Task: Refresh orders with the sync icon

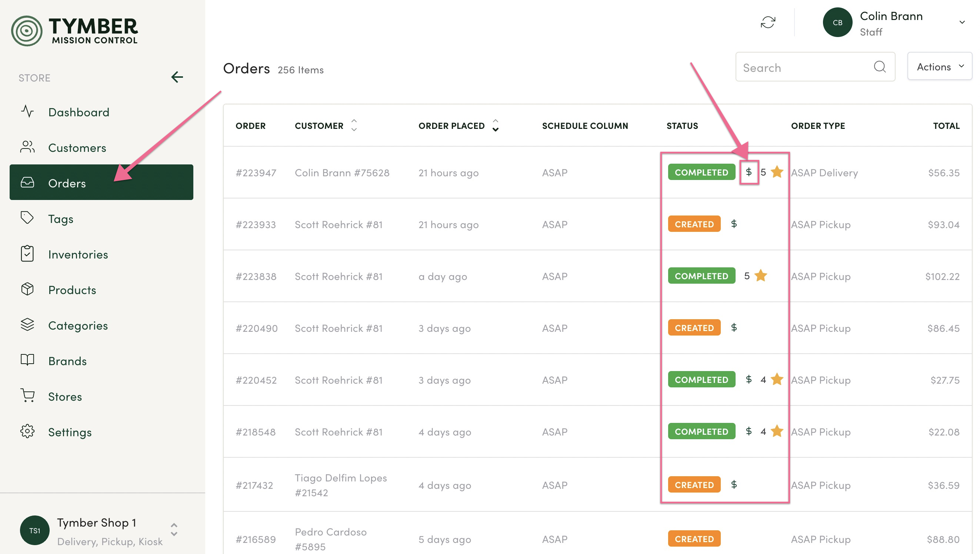Action: tap(769, 22)
